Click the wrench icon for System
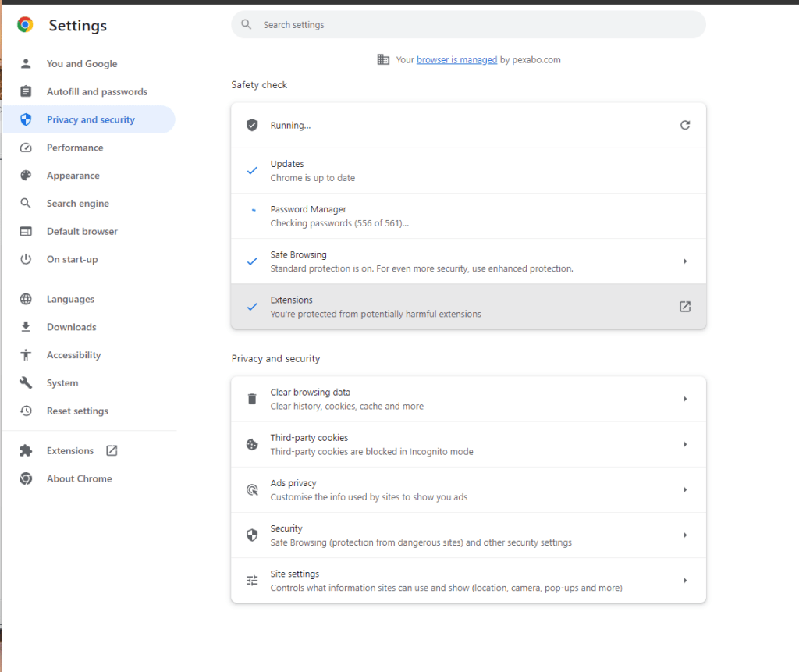Screen dimensions: 799x672 tap(26, 383)
